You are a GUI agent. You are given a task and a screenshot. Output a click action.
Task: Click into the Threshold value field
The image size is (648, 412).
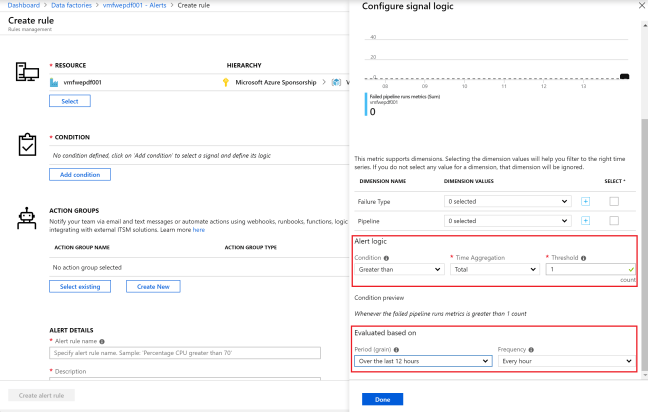coord(586,270)
